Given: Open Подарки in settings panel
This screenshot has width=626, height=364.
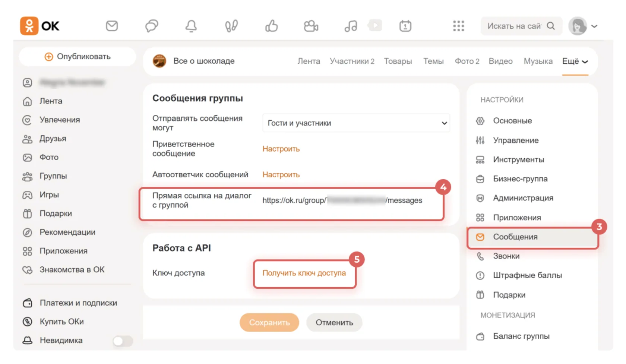Looking at the screenshot, I should coord(509,295).
